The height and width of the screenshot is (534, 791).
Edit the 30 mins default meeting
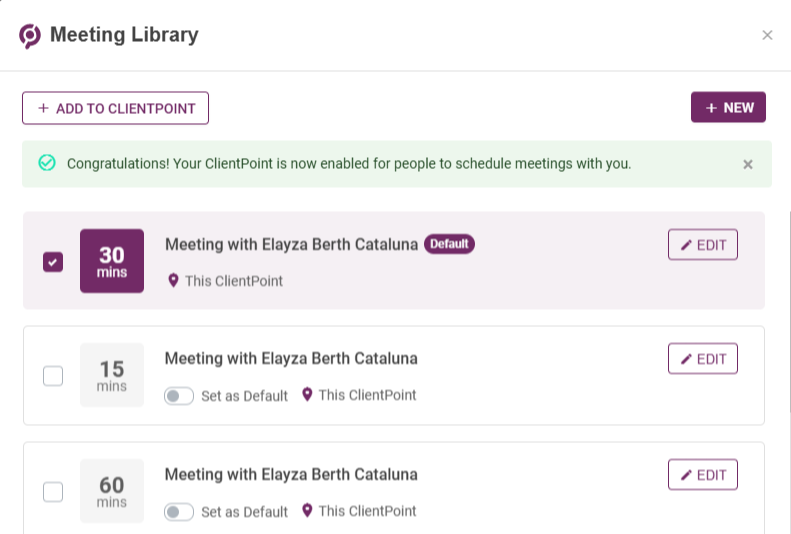coord(703,245)
